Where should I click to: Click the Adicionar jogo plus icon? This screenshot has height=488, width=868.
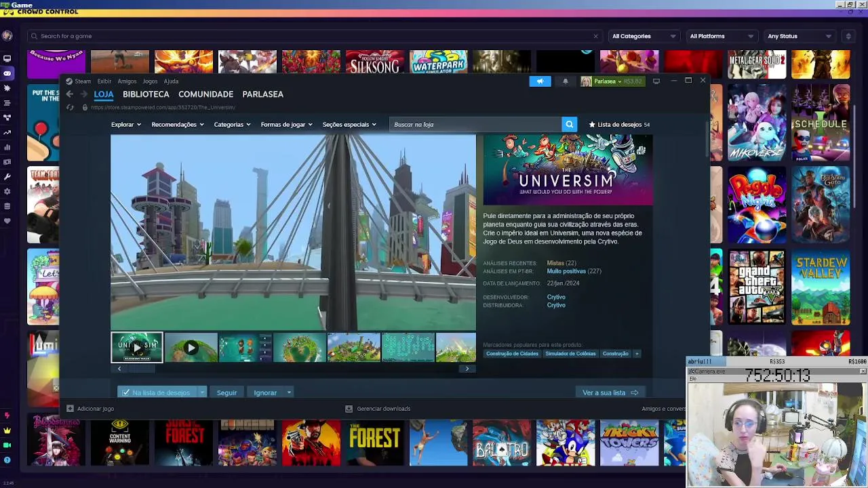[70, 409]
